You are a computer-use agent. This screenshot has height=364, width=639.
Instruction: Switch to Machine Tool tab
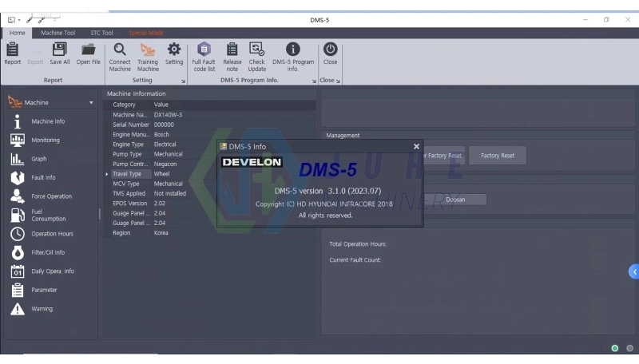pyautogui.click(x=58, y=33)
